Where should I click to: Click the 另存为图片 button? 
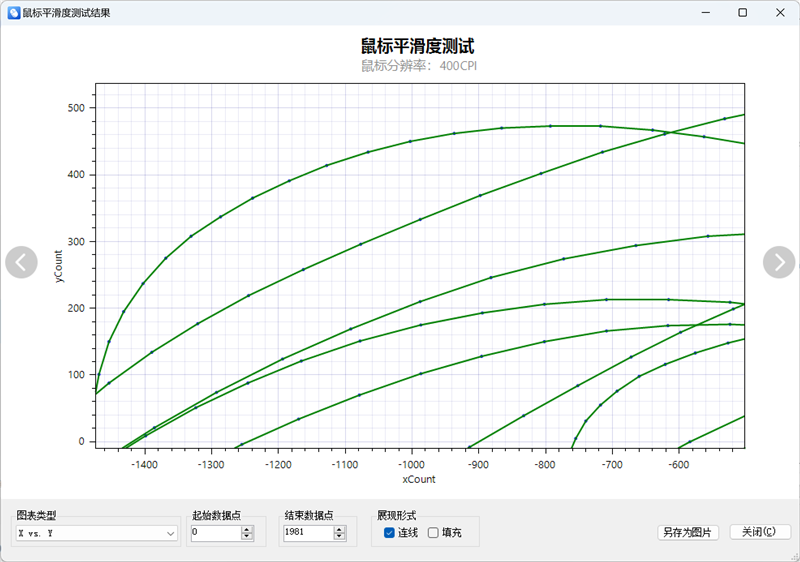pyautogui.click(x=688, y=533)
